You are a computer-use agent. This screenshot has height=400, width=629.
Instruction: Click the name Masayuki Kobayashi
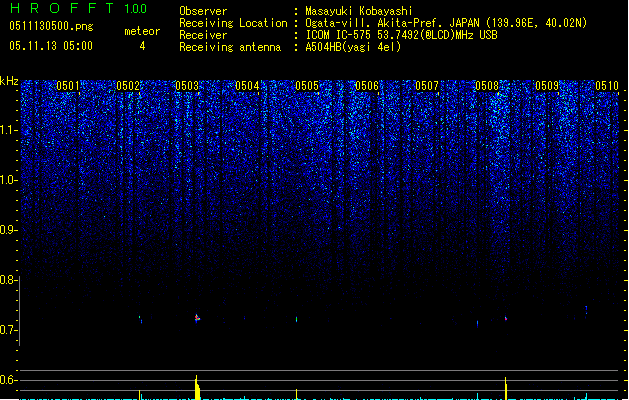click(x=359, y=11)
